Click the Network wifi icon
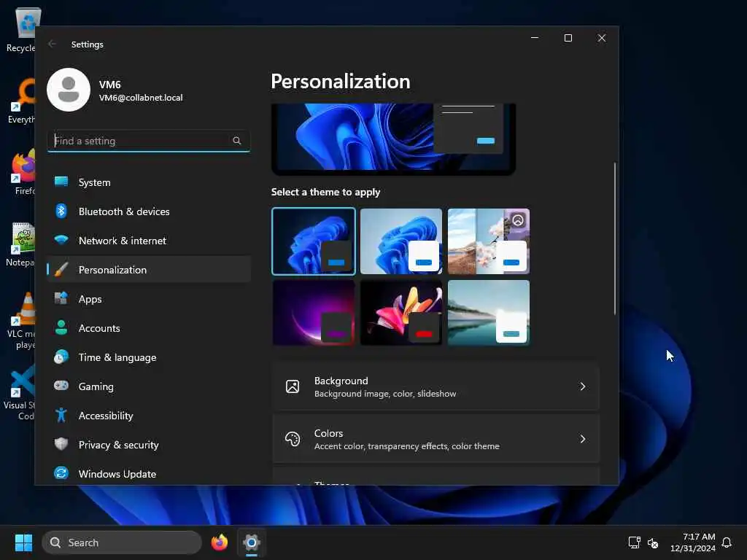Viewport: 747px width, 560px height. [x=61, y=239]
